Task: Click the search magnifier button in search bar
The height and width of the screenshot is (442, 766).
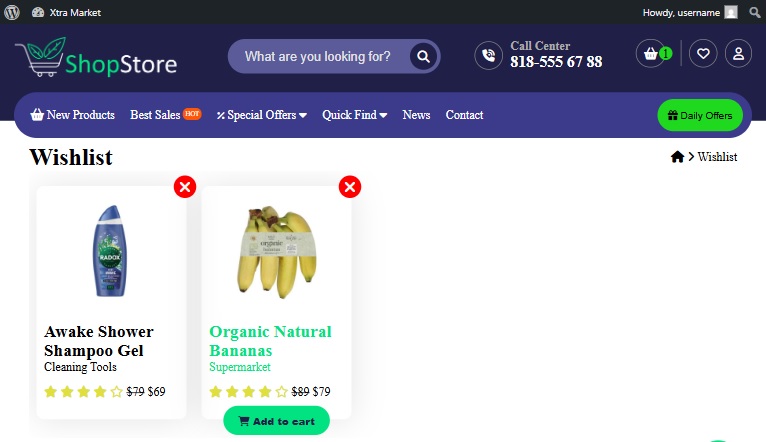Action: coord(423,57)
